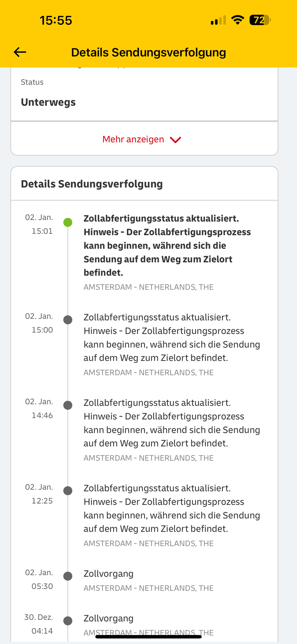This screenshot has height=644, width=297.
Task: Tap the dot next to Zollvorgang 05:30
Action: pyautogui.click(x=68, y=577)
